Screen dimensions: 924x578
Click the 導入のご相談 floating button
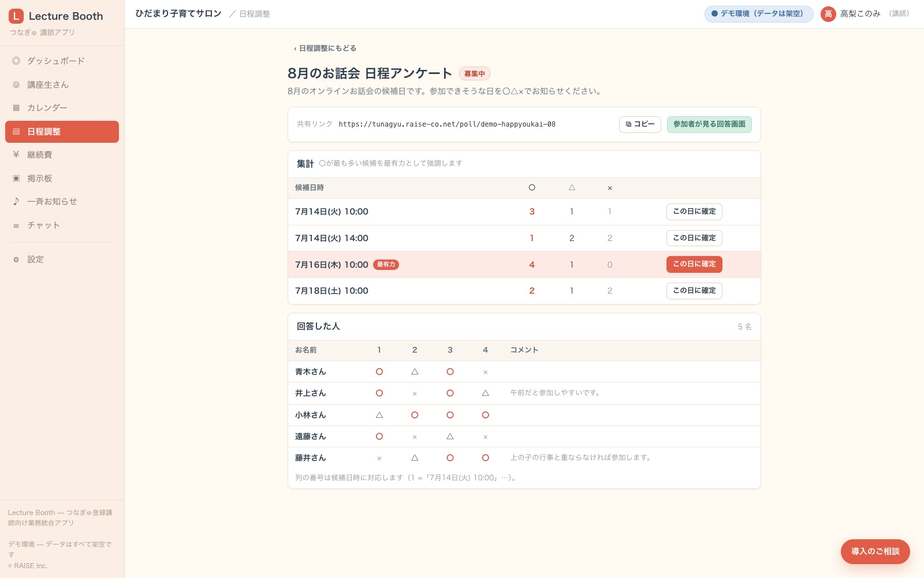tap(875, 551)
